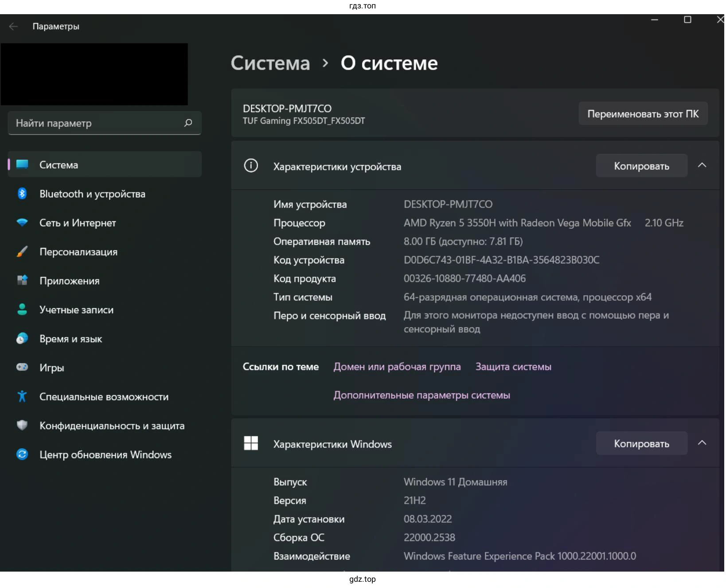
Task: Minimize the Параметры window
Action: [x=654, y=20]
